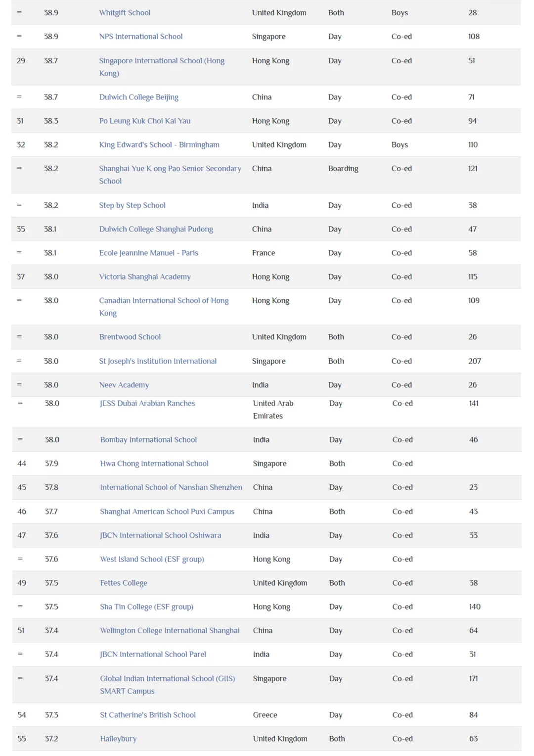This screenshot has width=534, height=756.
Task: Select St Joseph's Institution International
Action: coord(158,361)
